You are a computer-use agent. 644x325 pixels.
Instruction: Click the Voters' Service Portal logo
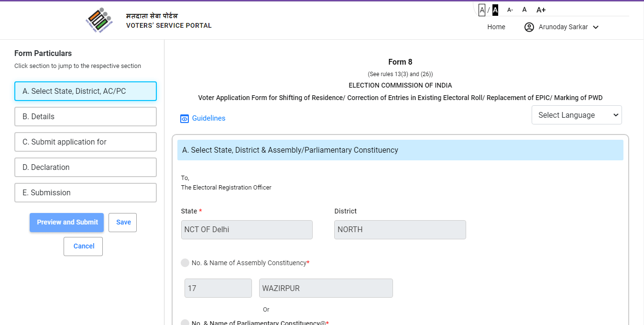[99, 20]
